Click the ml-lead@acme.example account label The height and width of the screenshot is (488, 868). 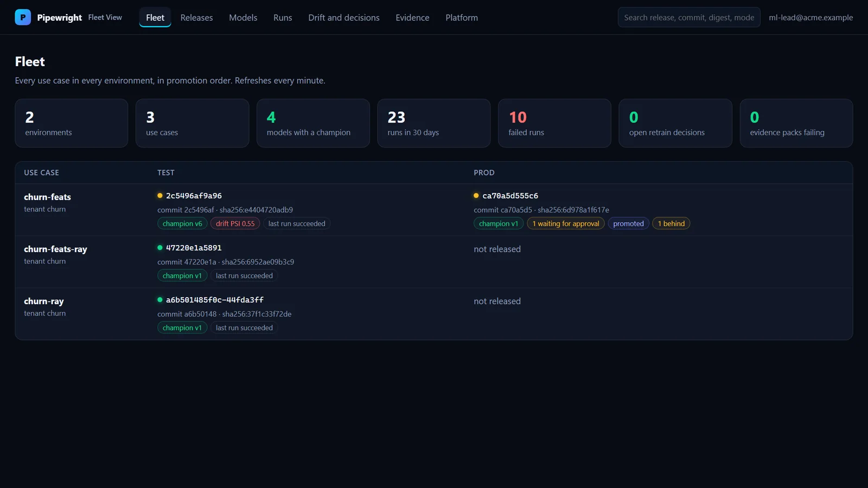point(810,17)
